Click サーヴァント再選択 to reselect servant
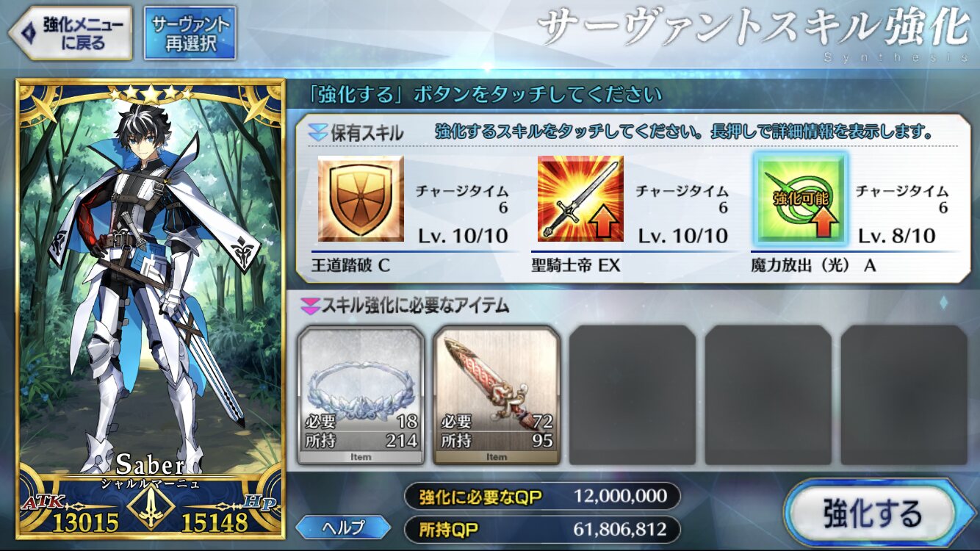This screenshot has height=551, width=980. pyautogui.click(x=190, y=33)
